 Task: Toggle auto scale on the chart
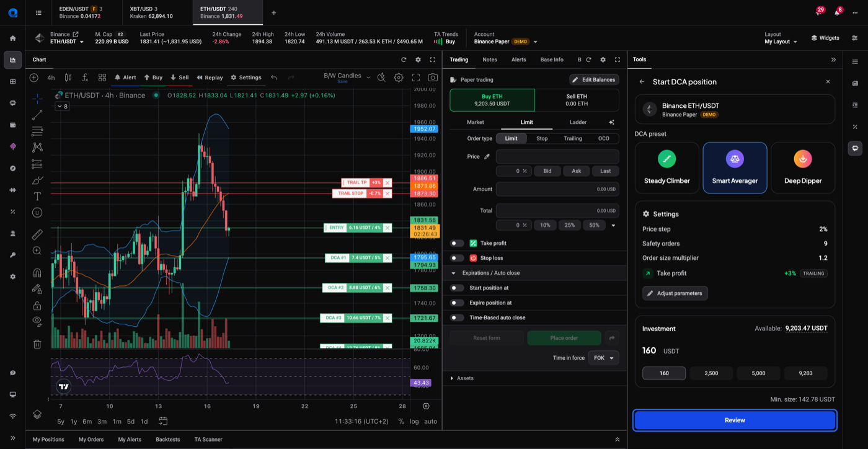tap(430, 421)
